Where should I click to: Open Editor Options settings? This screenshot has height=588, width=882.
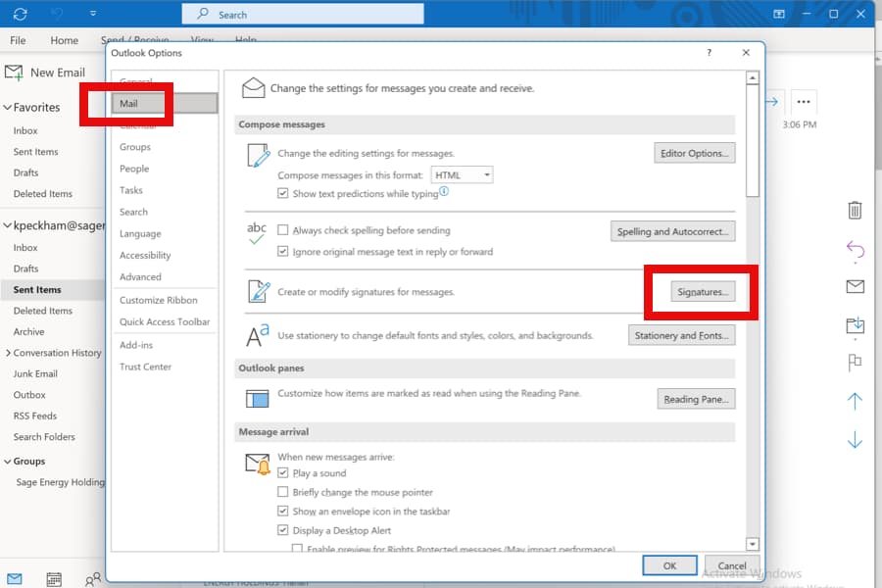click(695, 153)
